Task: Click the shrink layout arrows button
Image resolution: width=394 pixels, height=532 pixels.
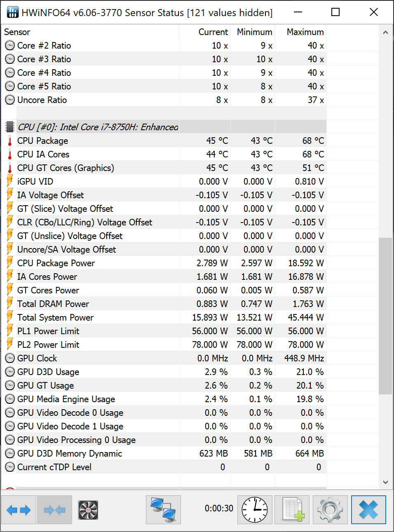Action: pyautogui.click(x=54, y=510)
